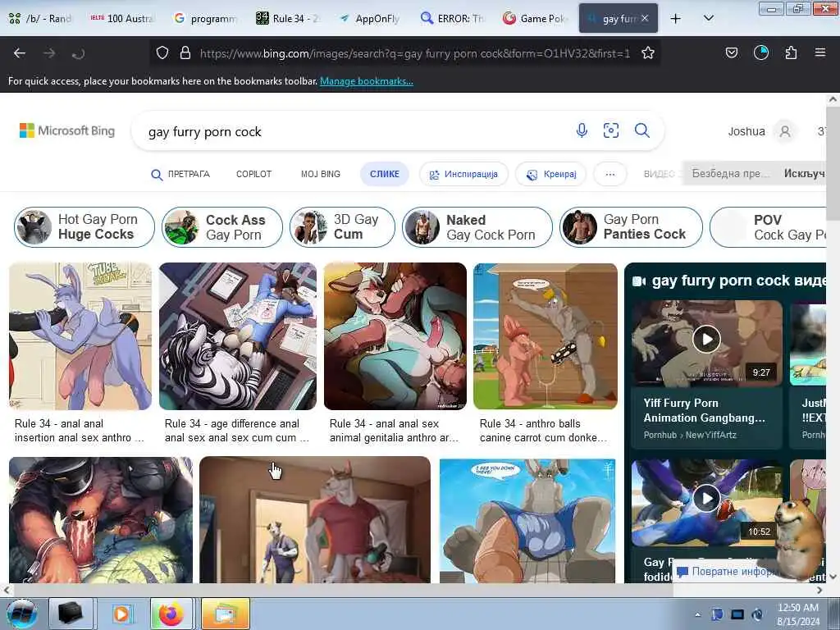Open the 'Повратне информ' feedback button
The image size is (840, 630).
[x=726, y=571]
